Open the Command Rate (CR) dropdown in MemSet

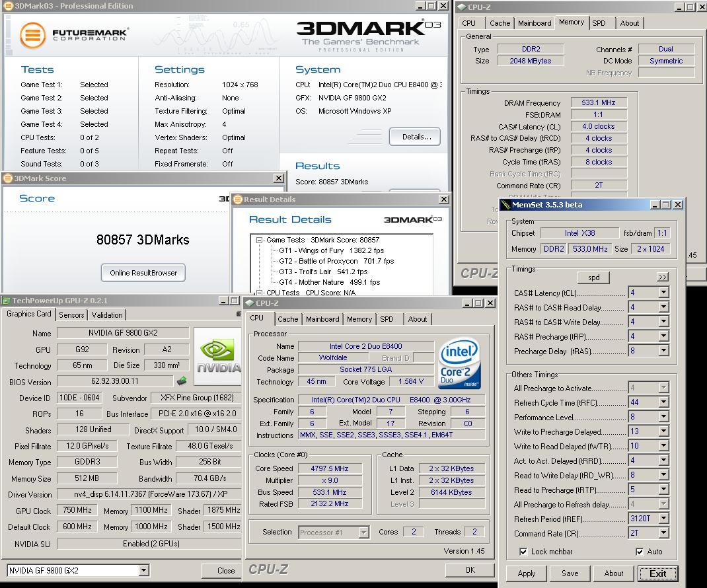pyautogui.click(x=663, y=533)
